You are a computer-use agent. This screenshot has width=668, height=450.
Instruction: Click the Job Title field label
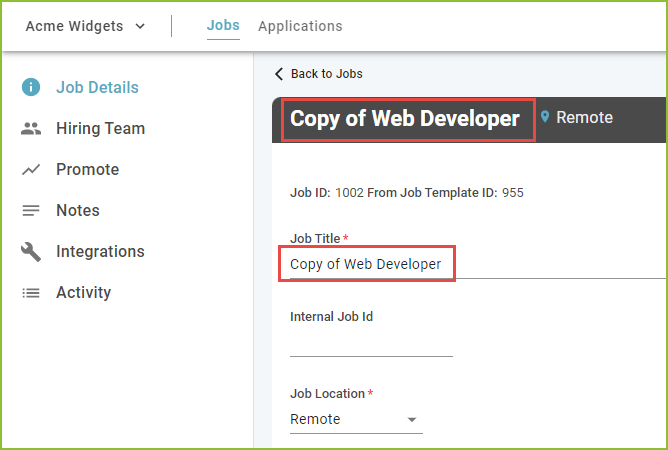tap(315, 239)
